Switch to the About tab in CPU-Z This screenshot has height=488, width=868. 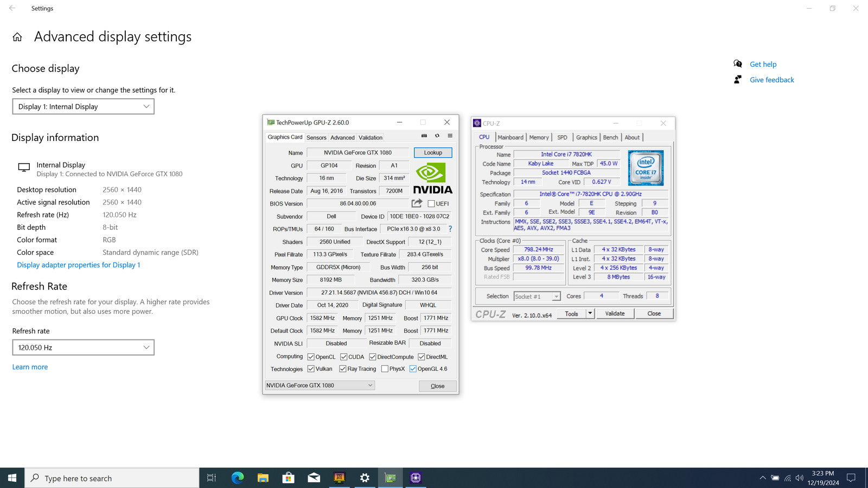pos(632,138)
